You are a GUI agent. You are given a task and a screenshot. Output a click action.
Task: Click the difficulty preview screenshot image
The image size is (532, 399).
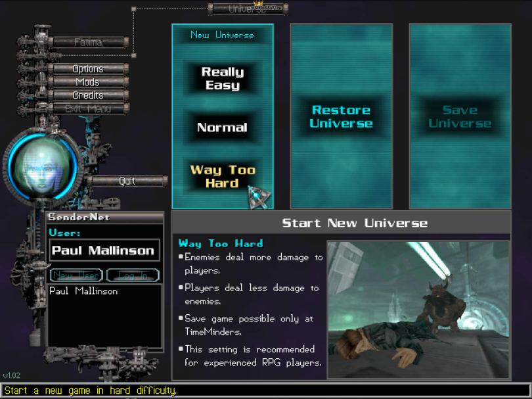[418, 309]
